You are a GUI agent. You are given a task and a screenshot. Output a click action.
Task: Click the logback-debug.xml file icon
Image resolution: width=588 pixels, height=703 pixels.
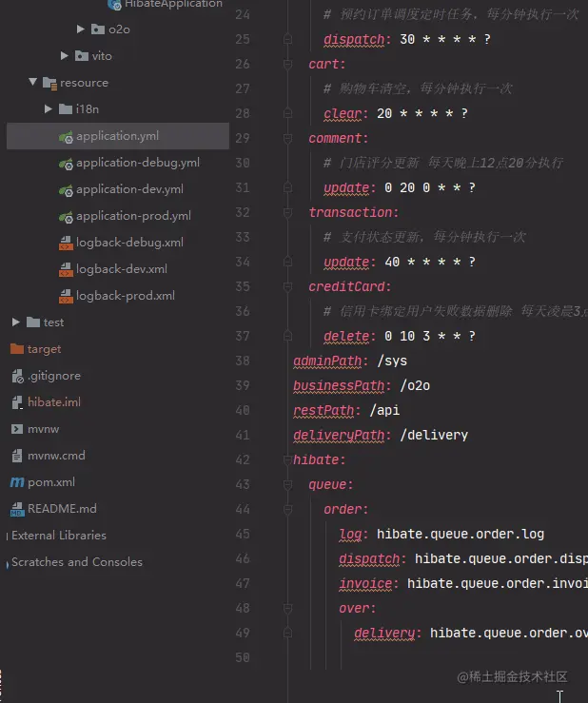[x=66, y=243]
